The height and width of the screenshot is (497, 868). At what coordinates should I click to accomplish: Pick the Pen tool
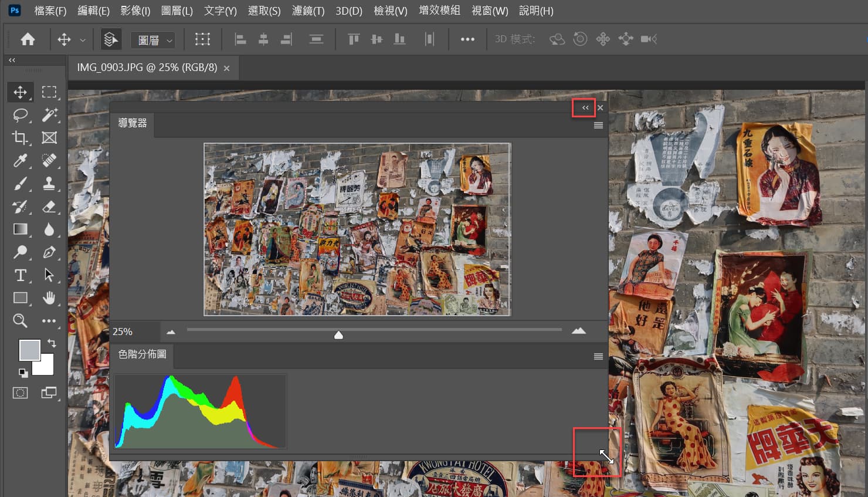click(x=49, y=252)
